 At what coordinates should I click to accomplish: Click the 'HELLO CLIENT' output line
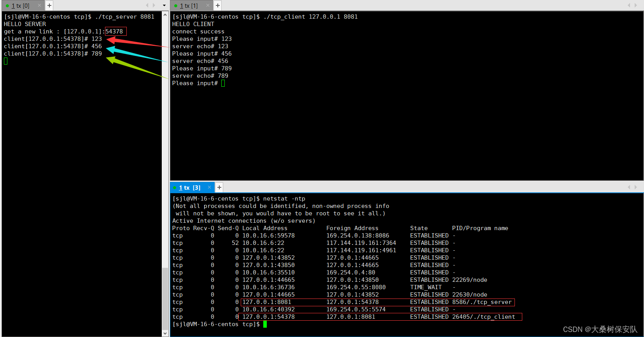(x=193, y=24)
